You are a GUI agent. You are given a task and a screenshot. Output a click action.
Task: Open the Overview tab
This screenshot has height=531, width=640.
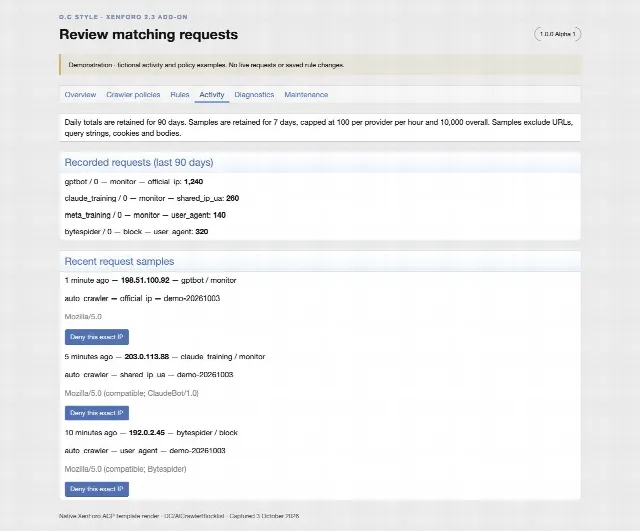[x=80, y=95]
